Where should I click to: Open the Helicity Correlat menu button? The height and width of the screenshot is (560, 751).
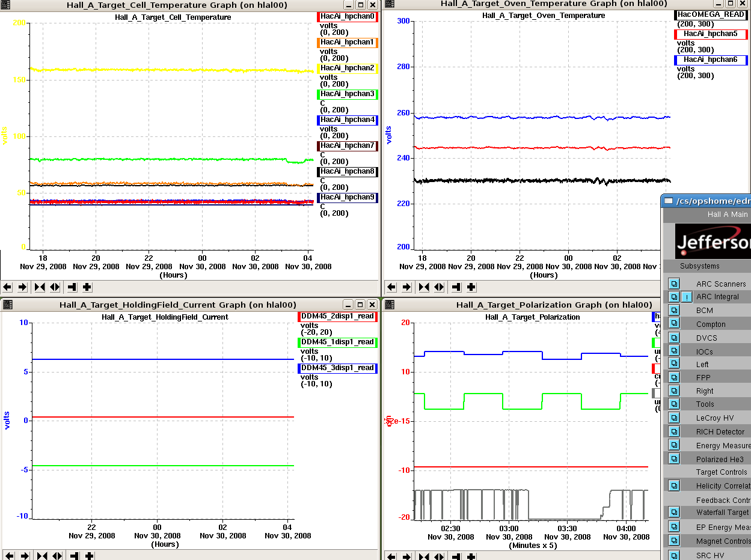[674, 485]
